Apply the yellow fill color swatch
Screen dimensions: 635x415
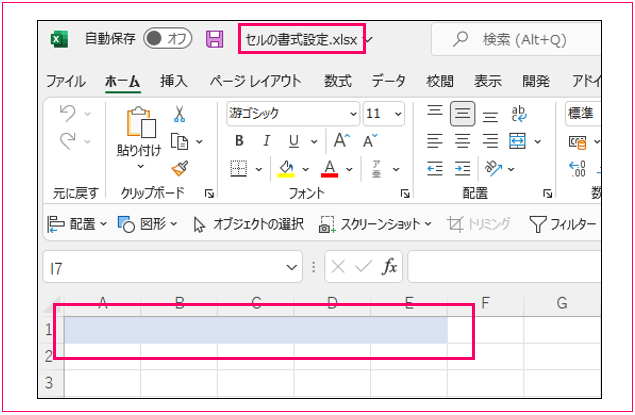[286, 168]
